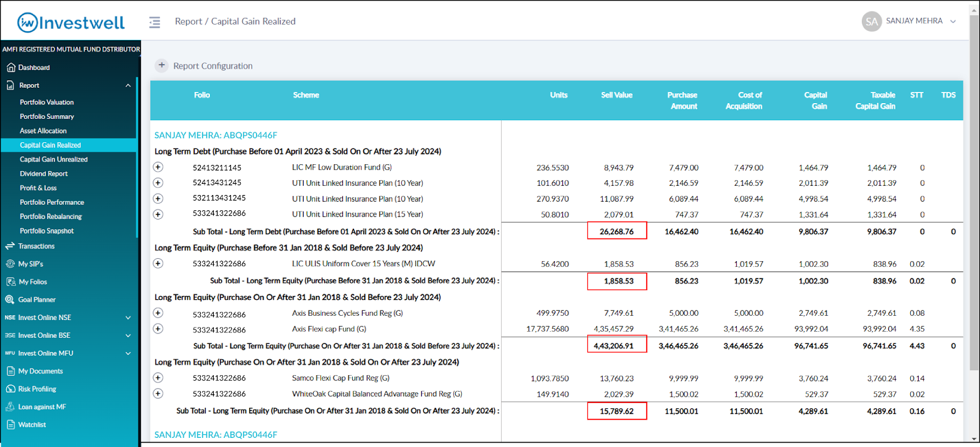980x447 pixels.
Task: Click the vertical page scrollbar thumb
Action: pyautogui.click(x=974, y=193)
